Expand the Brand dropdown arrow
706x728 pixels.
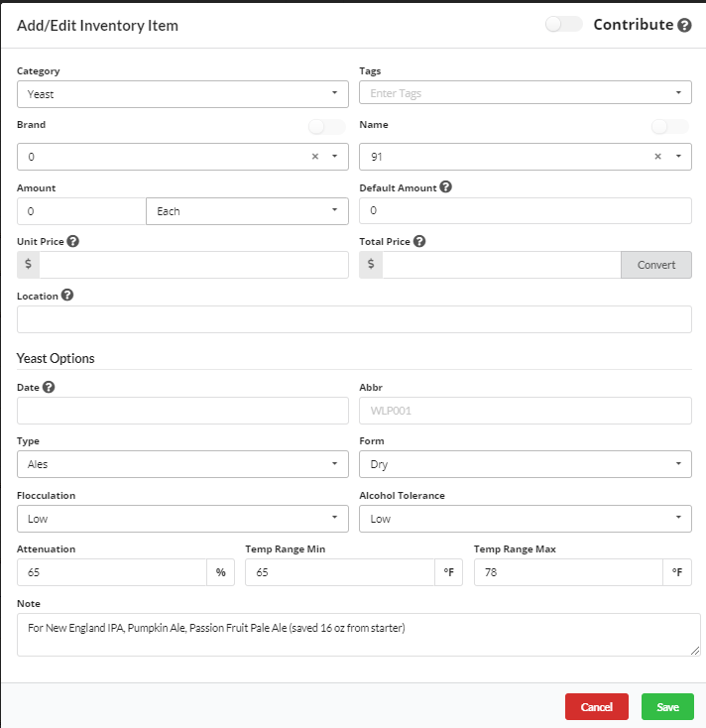[335, 157]
